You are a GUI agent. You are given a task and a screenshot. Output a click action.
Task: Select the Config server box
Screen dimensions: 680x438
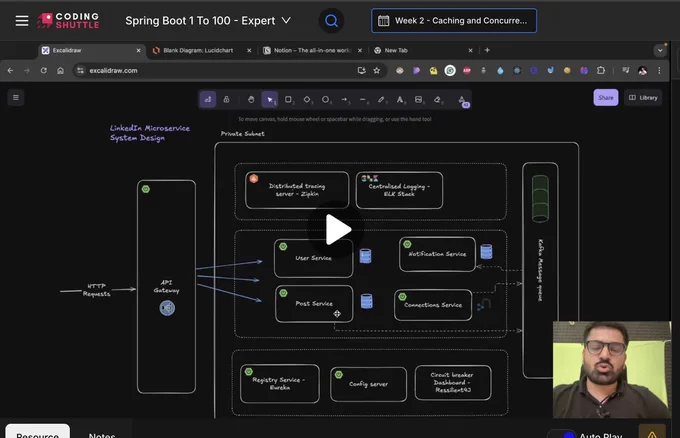[368, 384]
